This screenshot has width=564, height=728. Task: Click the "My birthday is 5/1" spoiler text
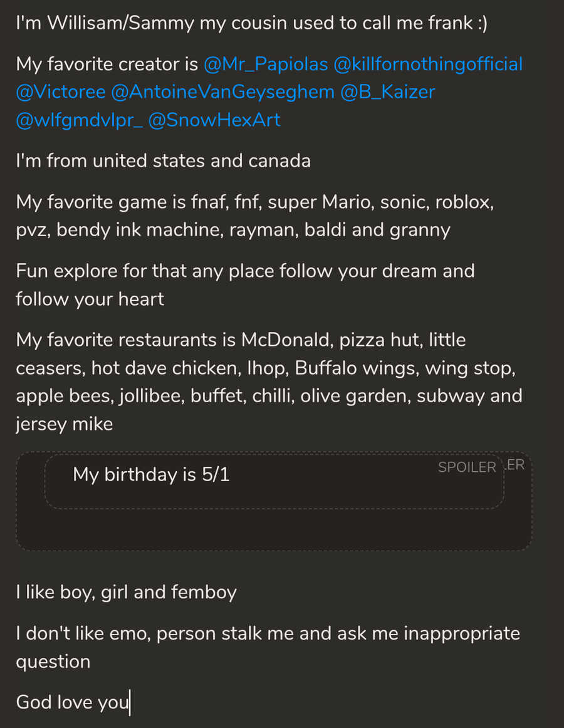[151, 475]
